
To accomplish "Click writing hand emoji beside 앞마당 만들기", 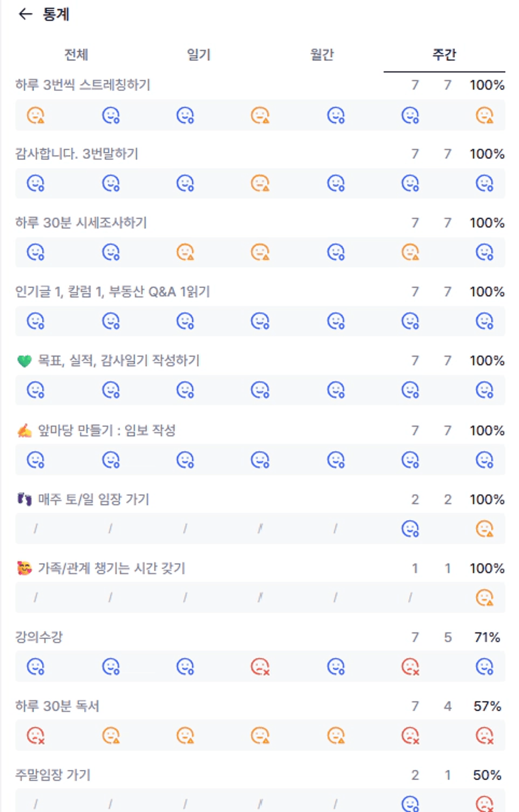I will pos(24,430).
